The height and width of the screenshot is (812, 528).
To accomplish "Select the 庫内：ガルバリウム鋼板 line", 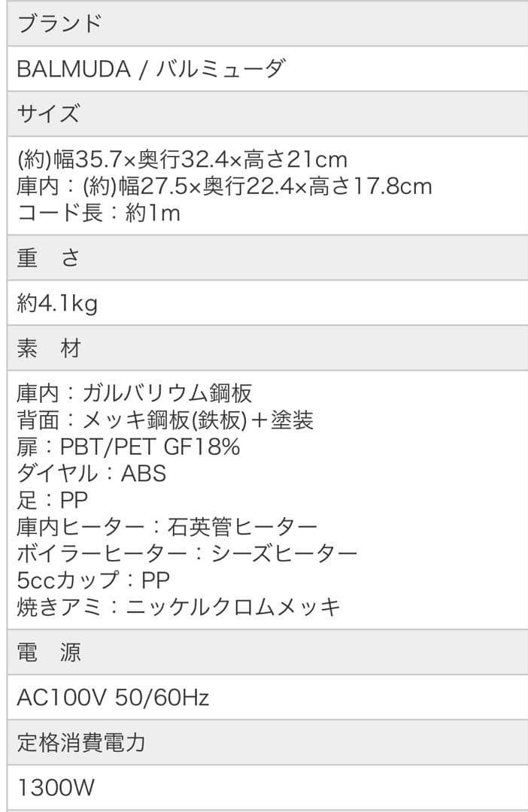I will [x=134, y=393].
